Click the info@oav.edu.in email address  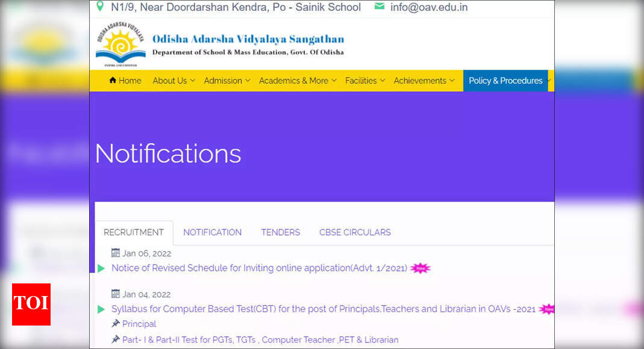[429, 7]
